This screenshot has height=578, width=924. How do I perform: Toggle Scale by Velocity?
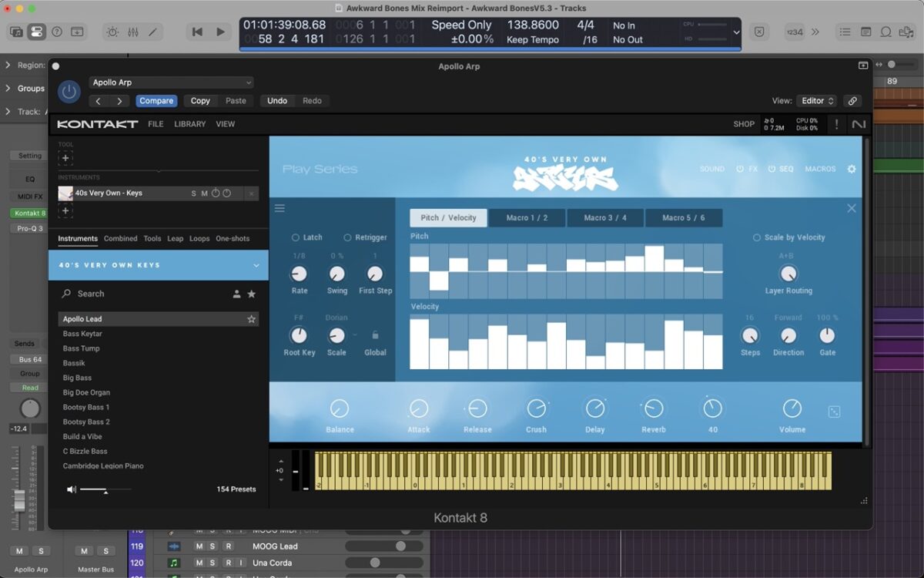pos(756,237)
